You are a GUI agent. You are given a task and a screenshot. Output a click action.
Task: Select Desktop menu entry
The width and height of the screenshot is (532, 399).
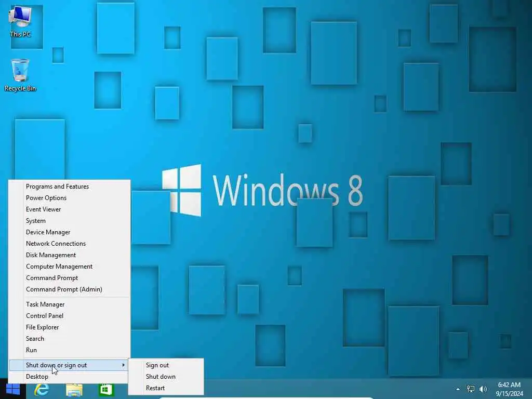[x=69, y=377]
